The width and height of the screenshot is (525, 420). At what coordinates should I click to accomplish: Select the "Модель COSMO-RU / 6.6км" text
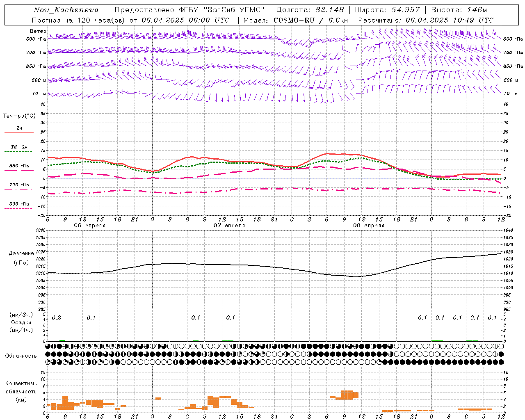click(x=296, y=20)
